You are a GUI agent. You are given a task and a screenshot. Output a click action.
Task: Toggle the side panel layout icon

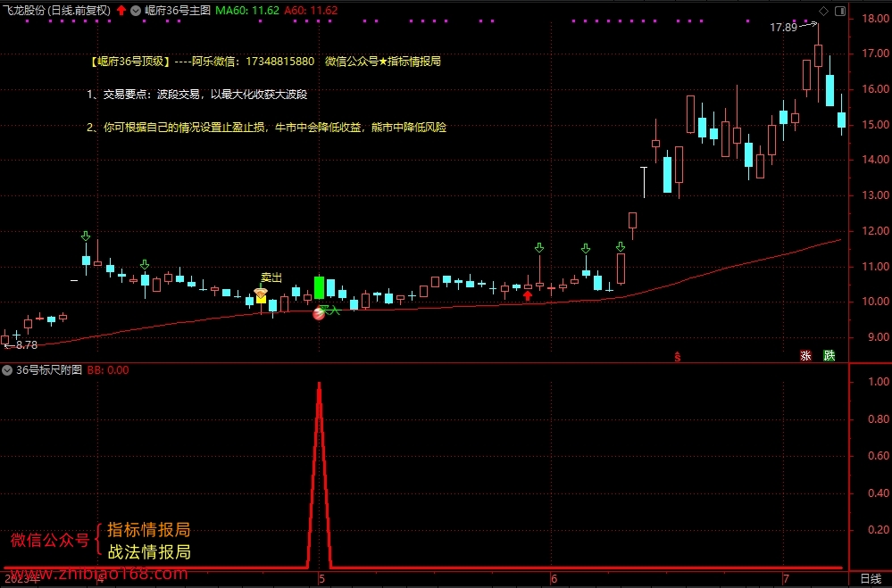tap(839, 11)
